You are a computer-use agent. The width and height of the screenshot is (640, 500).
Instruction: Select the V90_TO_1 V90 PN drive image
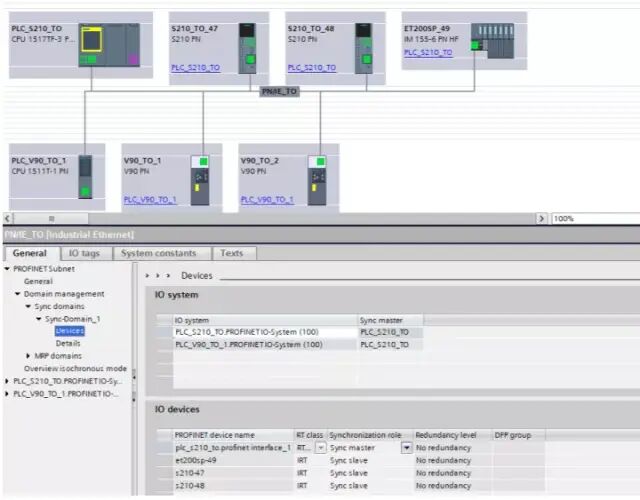pyautogui.click(x=200, y=180)
